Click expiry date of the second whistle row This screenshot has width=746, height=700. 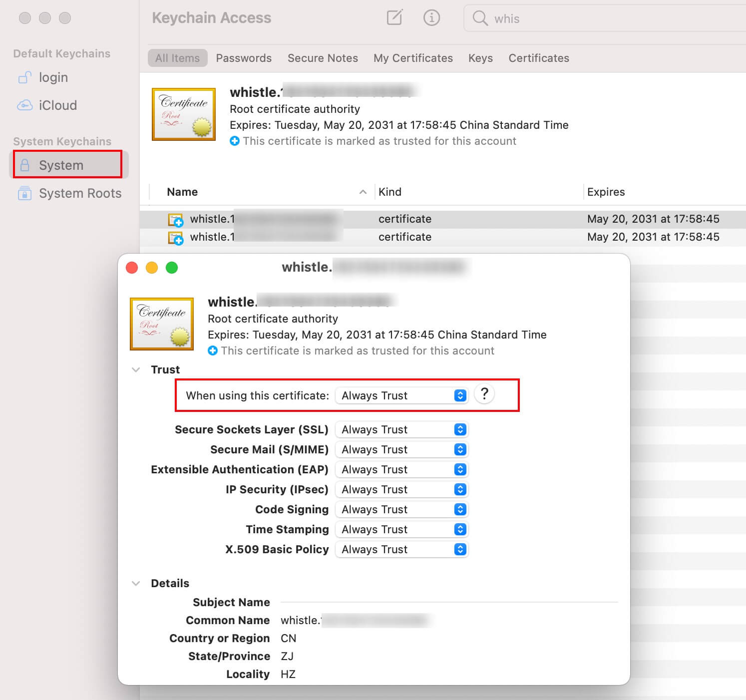(x=653, y=237)
